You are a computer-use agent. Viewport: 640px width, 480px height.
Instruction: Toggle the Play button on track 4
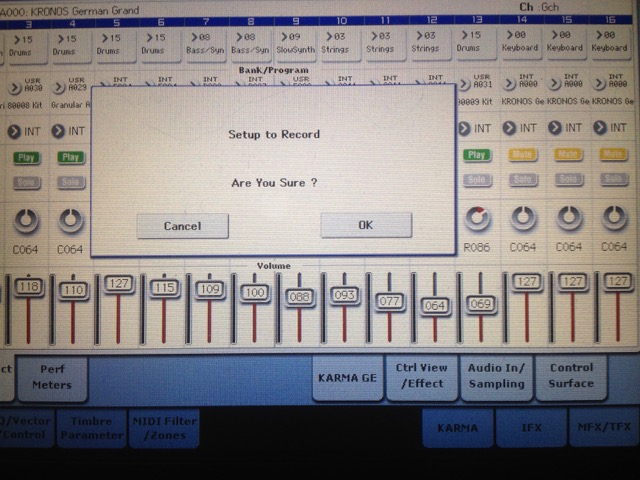tap(71, 157)
